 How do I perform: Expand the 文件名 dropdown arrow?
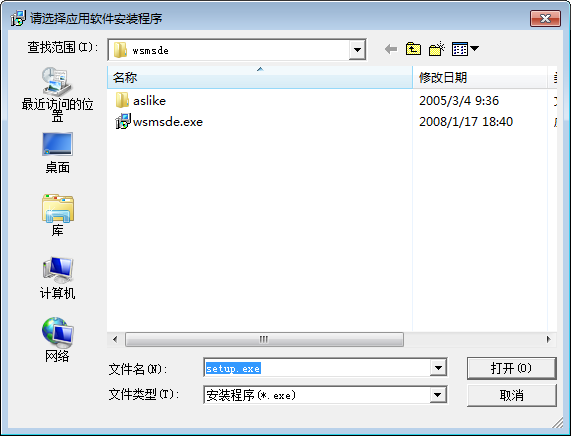(x=438, y=368)
